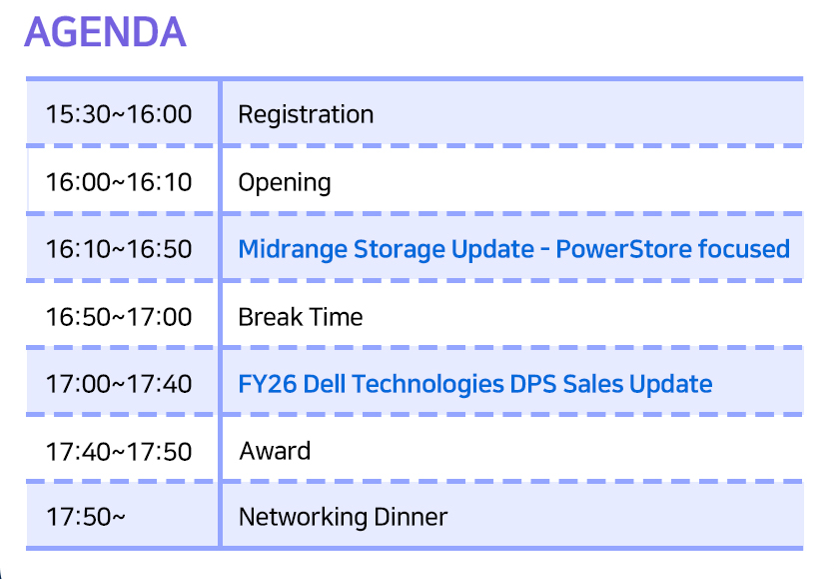Click the Networking Dinner entry
This screenshot has height=579, width=834.
343,517
